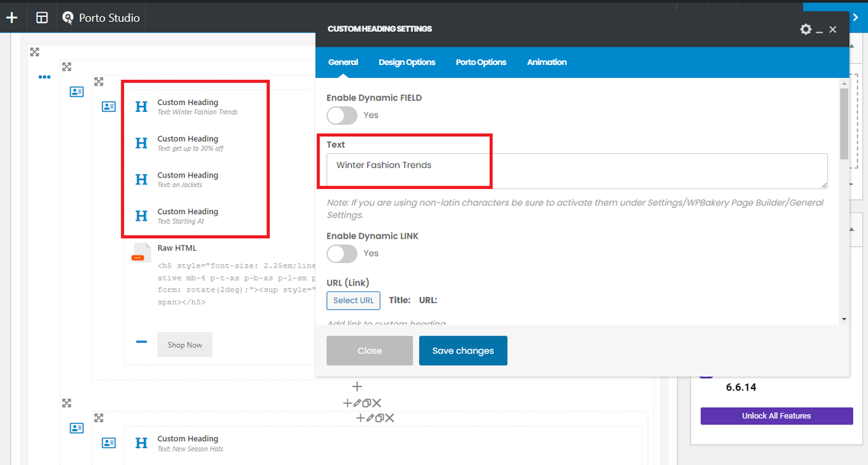Click the pencil edit icon nearest New Season Hats
This screenshot has height=465, width=868.
[x=370, y=418]
